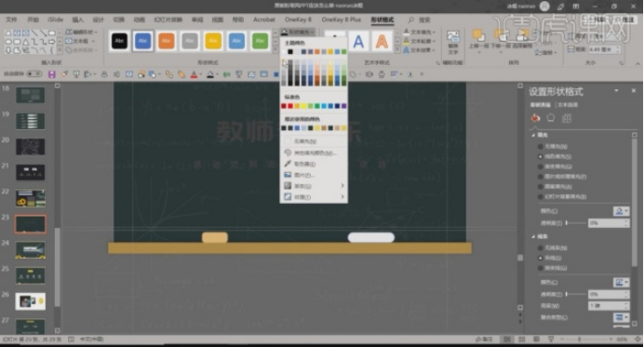The height and width of the screenshot is (347, 644).
Task: Click the Bring Forward 上移一层 icon
Action: coord(478,36)
